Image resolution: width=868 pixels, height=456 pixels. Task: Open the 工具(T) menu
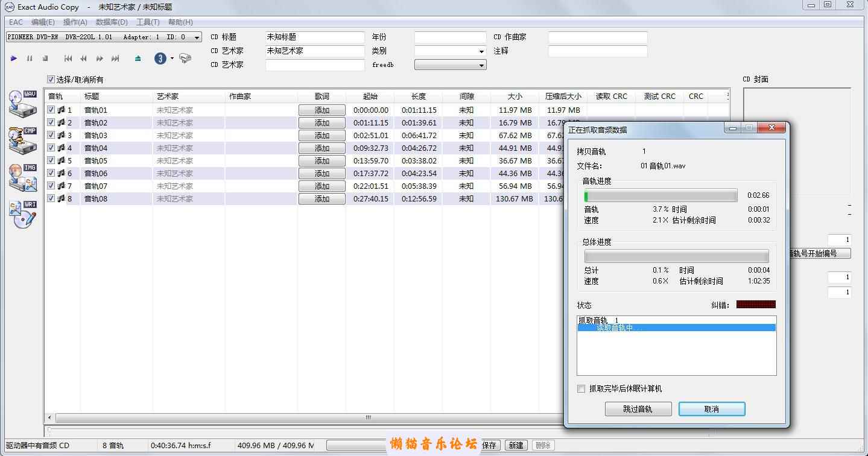point(148,22)
